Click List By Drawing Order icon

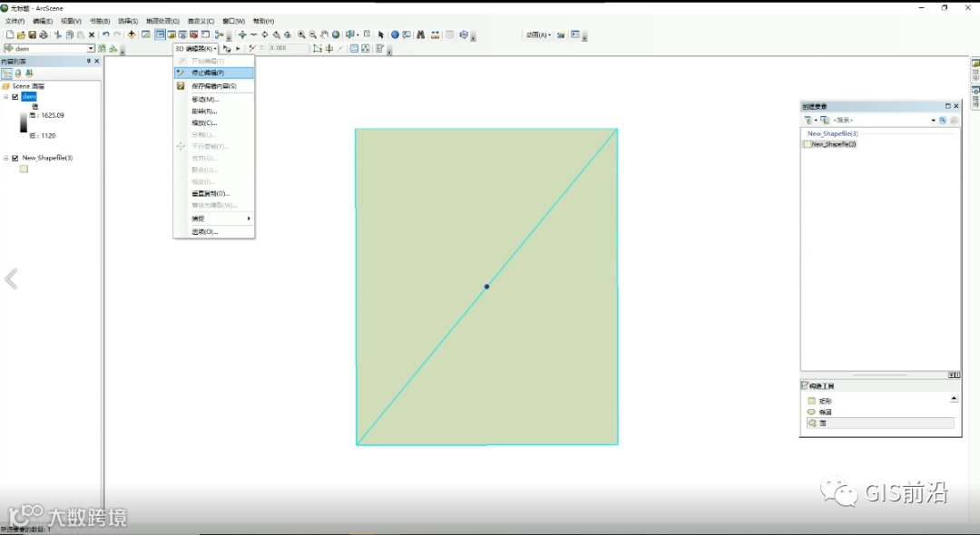(7, 73)
